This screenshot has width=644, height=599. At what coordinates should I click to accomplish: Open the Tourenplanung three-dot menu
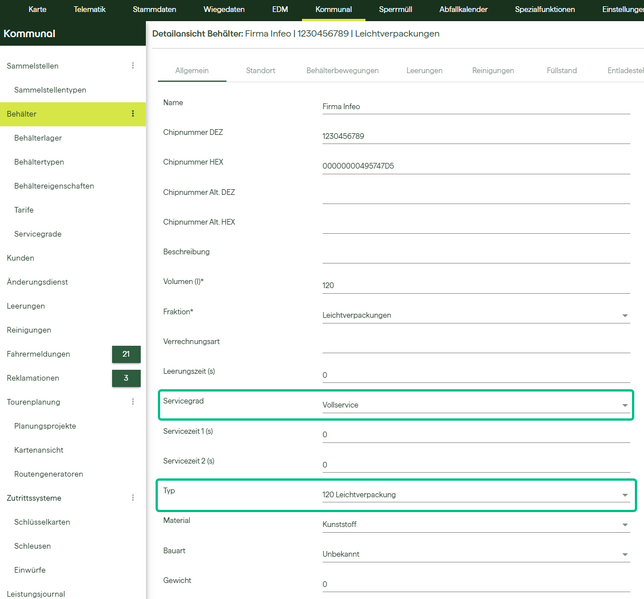[x=133, y=402]
